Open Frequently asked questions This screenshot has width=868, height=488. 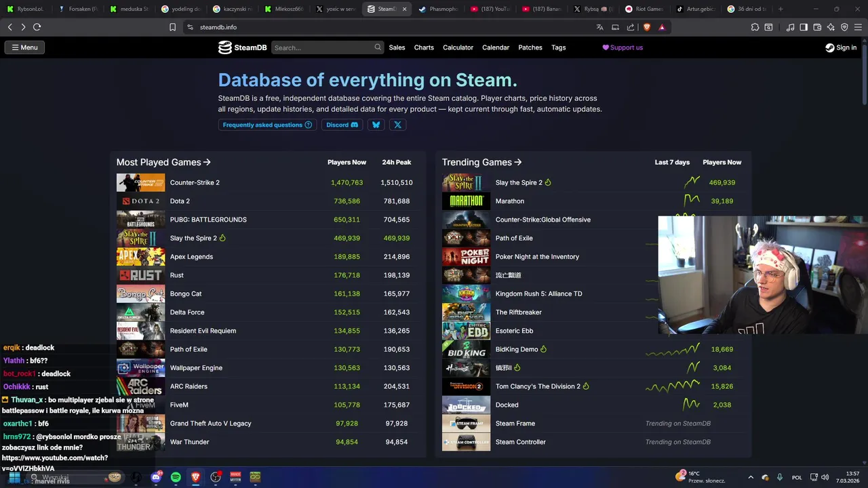pos(267,125)
